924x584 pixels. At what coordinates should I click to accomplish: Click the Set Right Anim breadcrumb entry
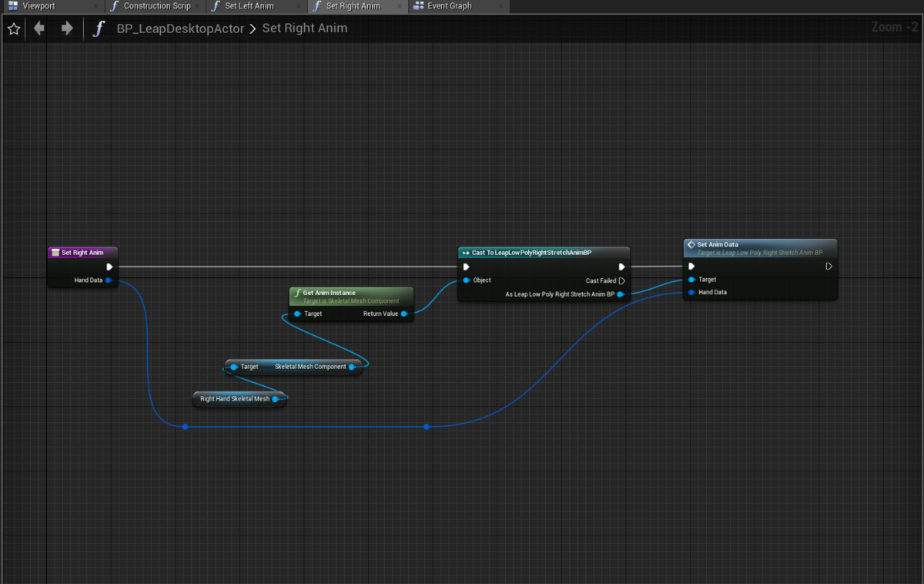[x=305, y=29]
